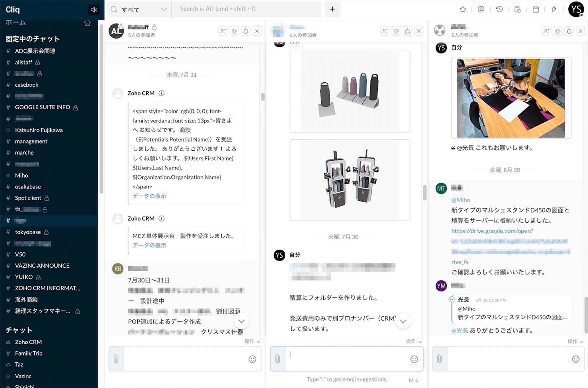
Task: Expand 操作 menu in the first chat panel
Action: point(252,341)
